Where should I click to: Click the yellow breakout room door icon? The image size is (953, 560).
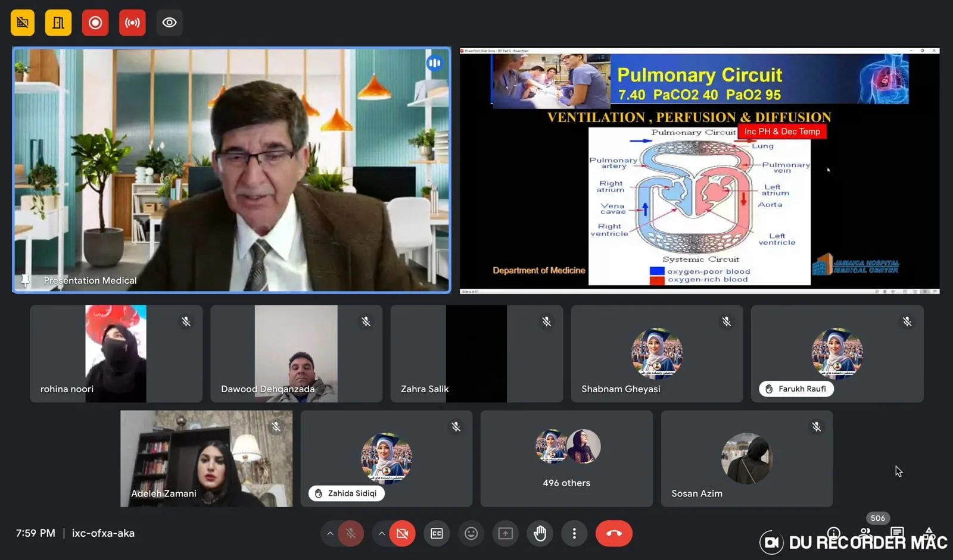58,23
